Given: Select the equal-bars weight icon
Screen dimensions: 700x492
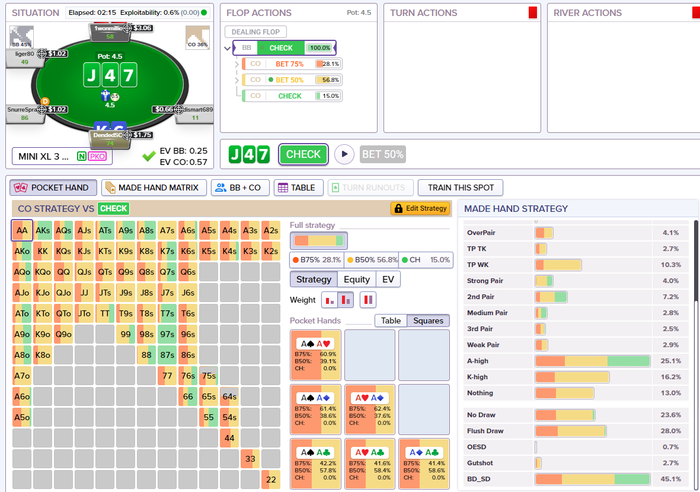Looking at the screenshot, I should pos(368,300).
